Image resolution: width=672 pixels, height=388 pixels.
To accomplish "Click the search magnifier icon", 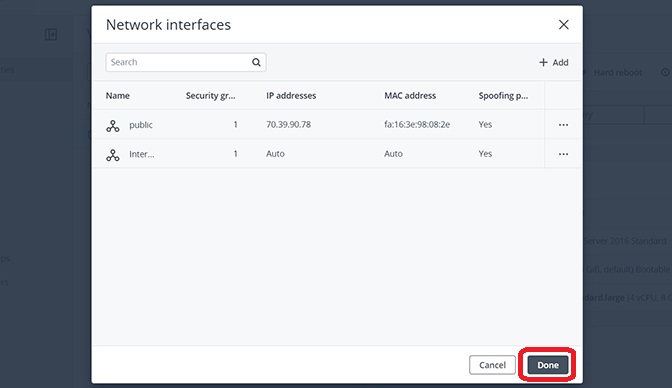I will pyautogui.click(x=256, y=62).
